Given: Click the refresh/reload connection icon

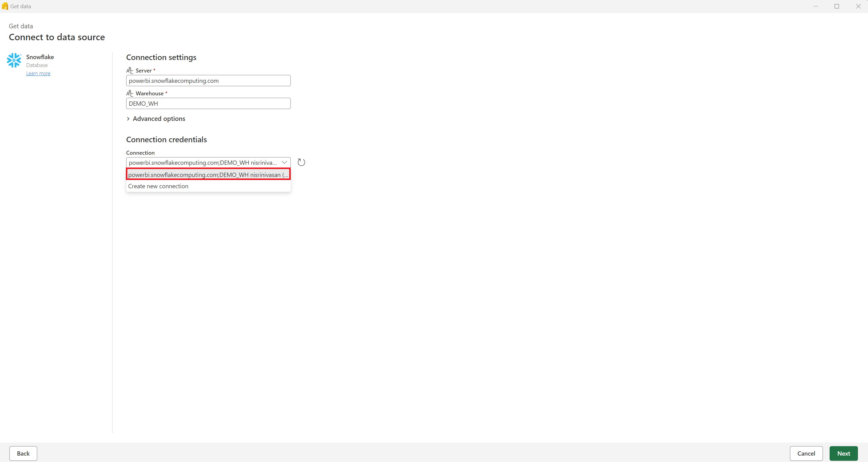Looking at the screenshot, I should (301, 162).
